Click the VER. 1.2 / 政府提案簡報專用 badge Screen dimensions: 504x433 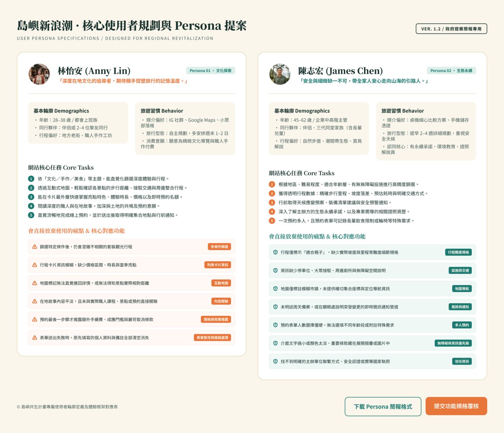[451, 29]
